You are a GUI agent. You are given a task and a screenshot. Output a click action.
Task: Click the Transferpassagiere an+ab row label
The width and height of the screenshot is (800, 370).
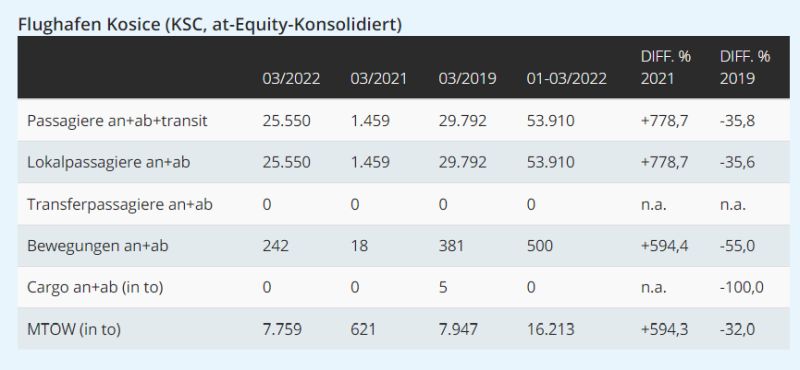pyautogui.click(x=120, y=204)
